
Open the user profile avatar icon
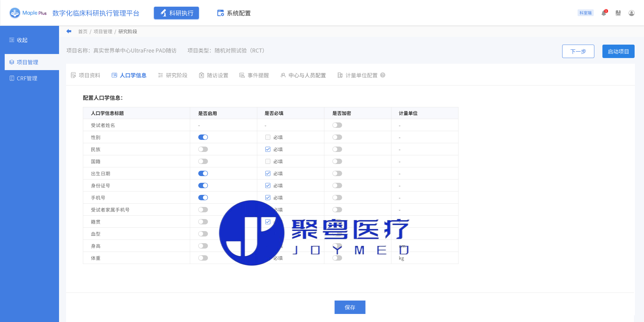631,13
